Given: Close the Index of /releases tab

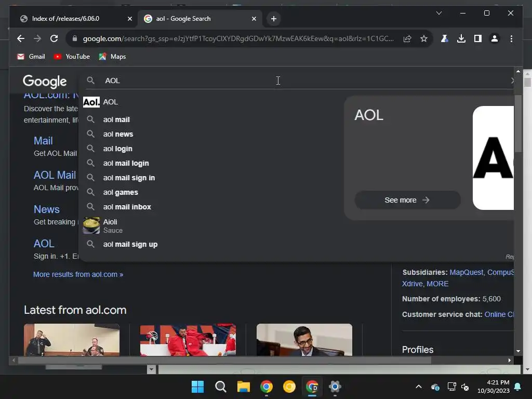Looking at the screenshot, I should click(x=129, y=19).
